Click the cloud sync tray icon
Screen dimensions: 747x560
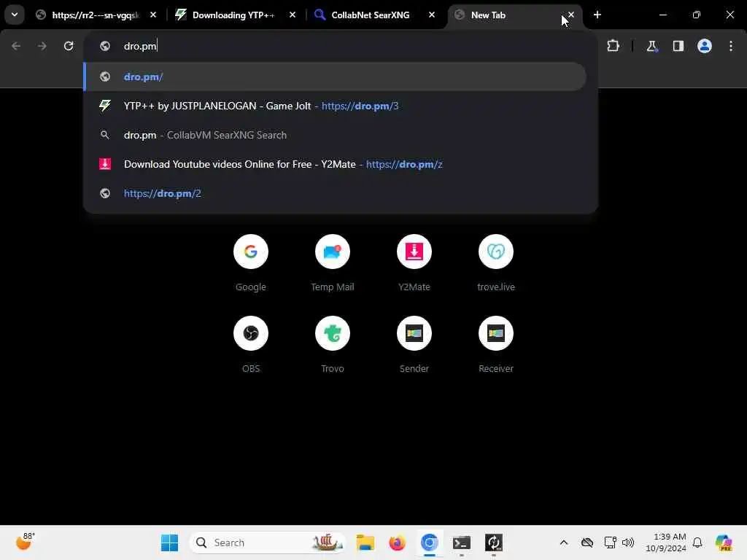tap(587, 542)
